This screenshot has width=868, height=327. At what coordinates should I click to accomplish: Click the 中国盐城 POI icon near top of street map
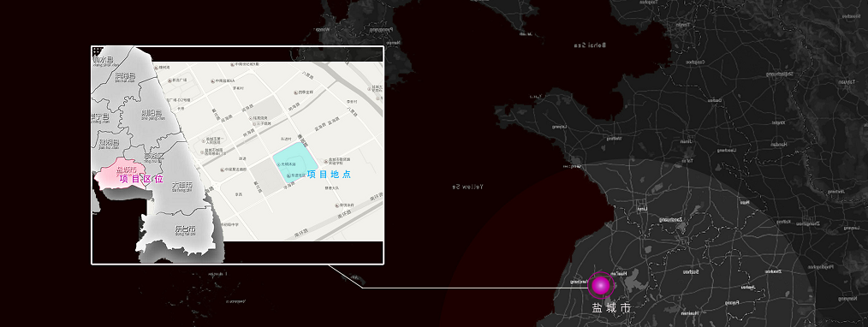coord(212,81)
